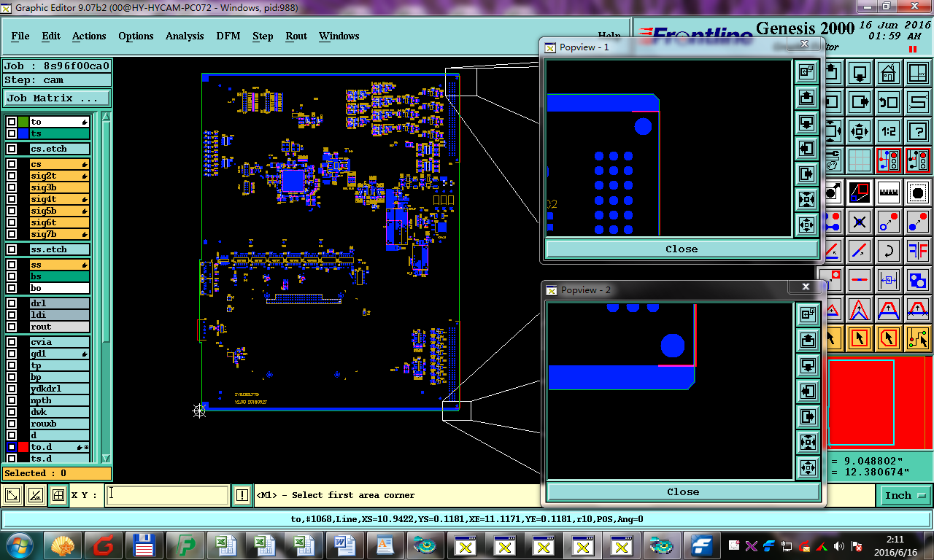Toggle the grid display icon

click(860, 160)
